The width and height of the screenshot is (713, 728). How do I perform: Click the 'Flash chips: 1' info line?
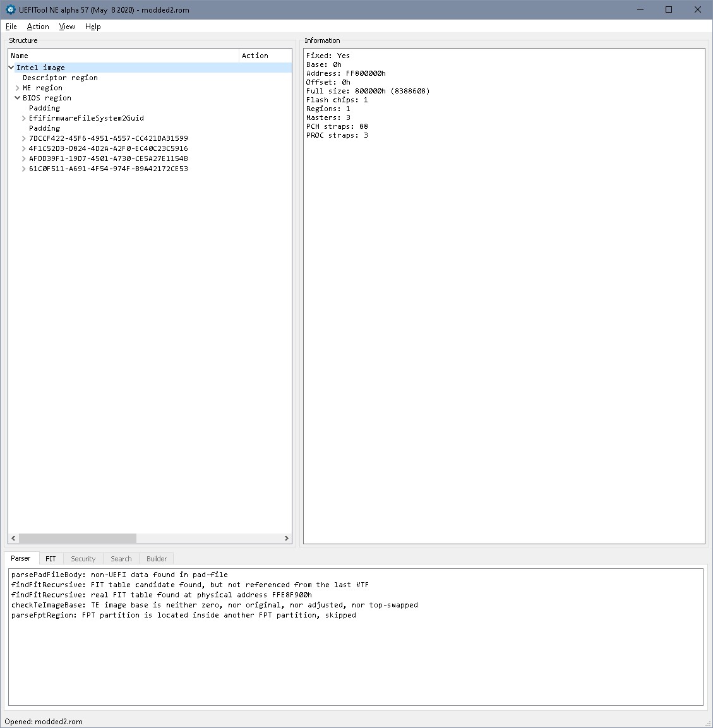tap(337, 100)
